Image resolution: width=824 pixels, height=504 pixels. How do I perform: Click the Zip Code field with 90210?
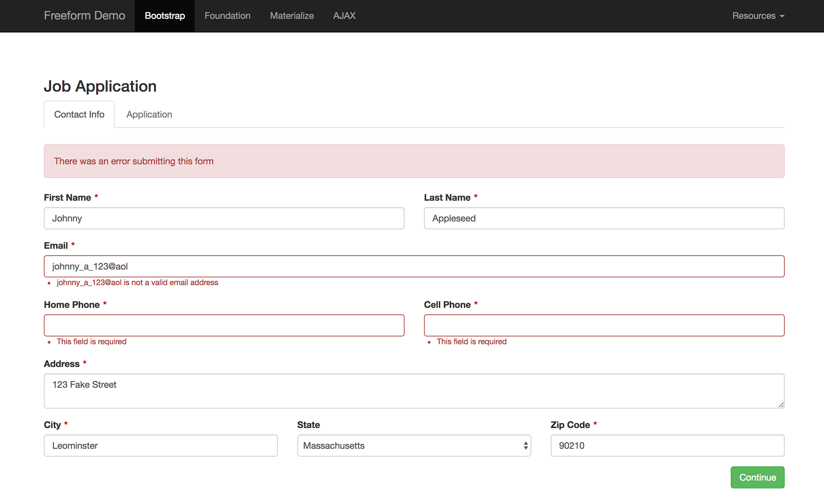click(x=667, y=446)
